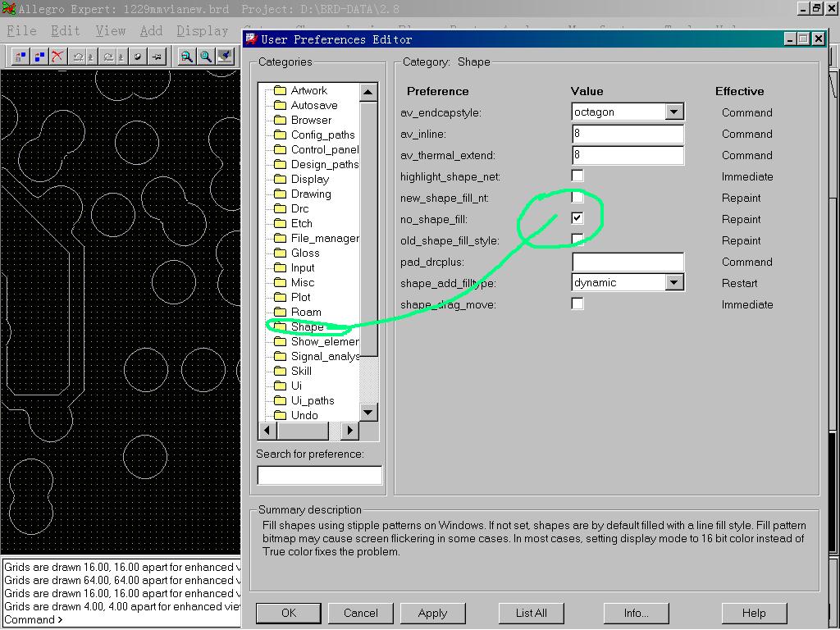
Task: Click the Categories list scroll-down arrow
Action: click(x=368, y=412)
